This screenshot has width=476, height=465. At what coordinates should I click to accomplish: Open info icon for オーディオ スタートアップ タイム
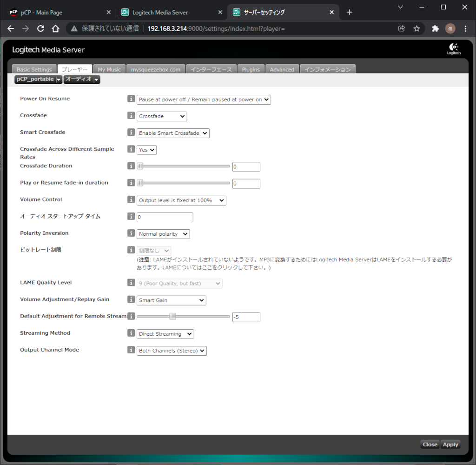coord(131,216)
